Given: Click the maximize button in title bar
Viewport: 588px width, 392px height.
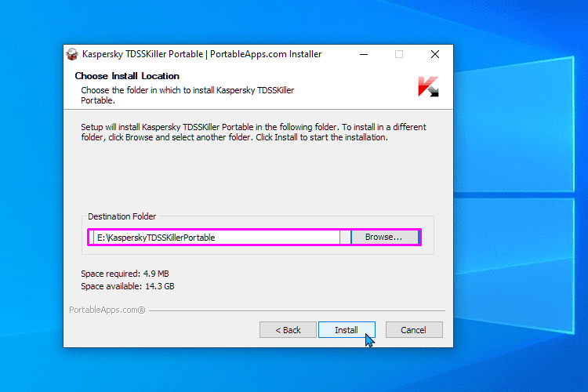Looking at the screenshot, I should (399, 54).
